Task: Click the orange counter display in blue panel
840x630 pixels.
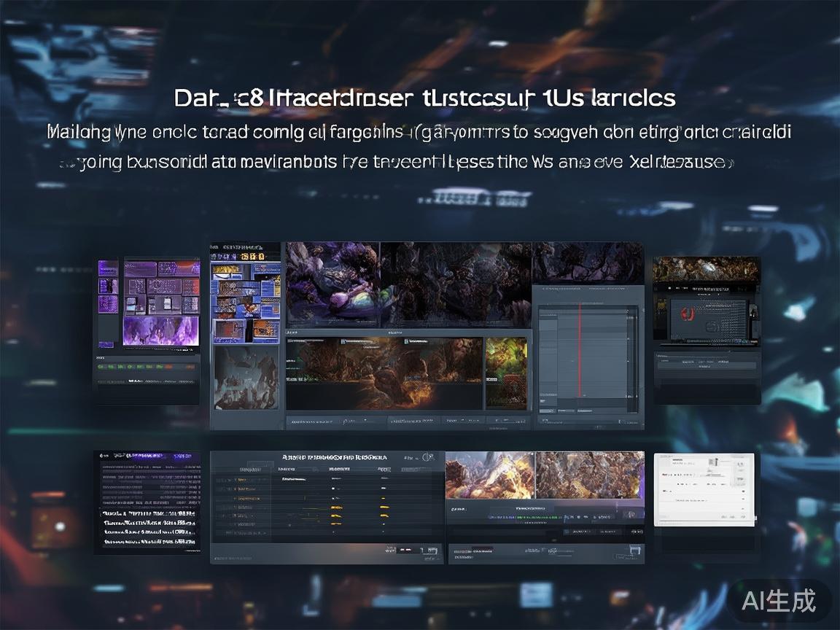Action: [x=244, y=256]
